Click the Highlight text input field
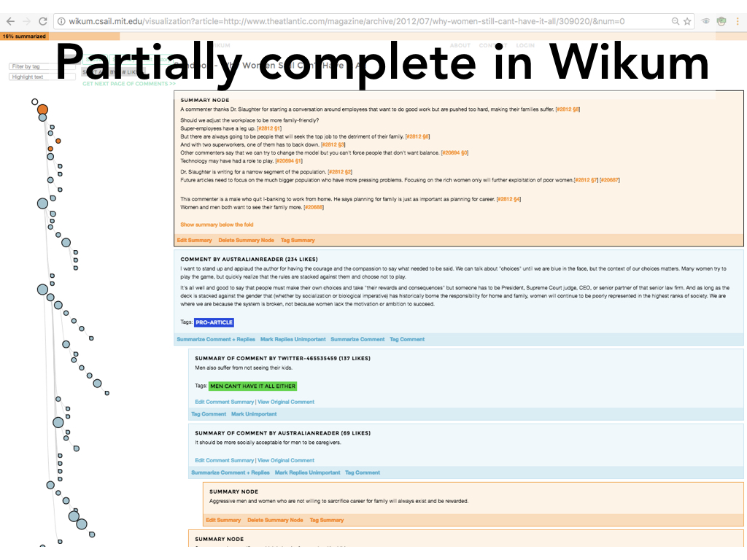This screenshot has height=560, width=747. 42,77
